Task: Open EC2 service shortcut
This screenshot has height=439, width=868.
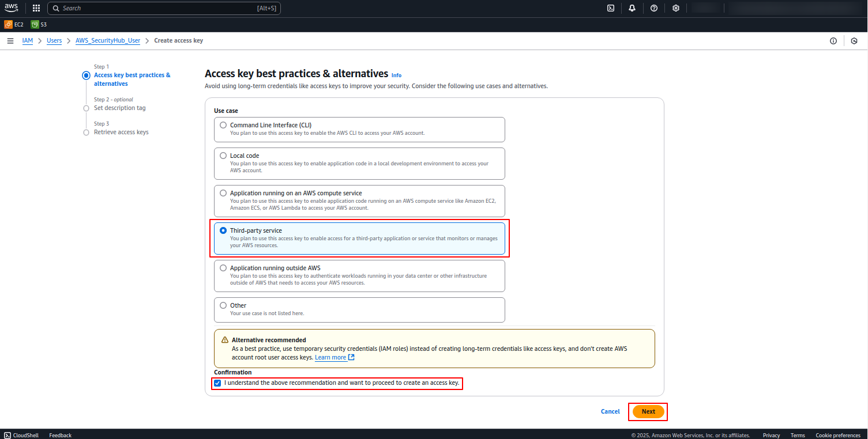Action: [14, 24]
